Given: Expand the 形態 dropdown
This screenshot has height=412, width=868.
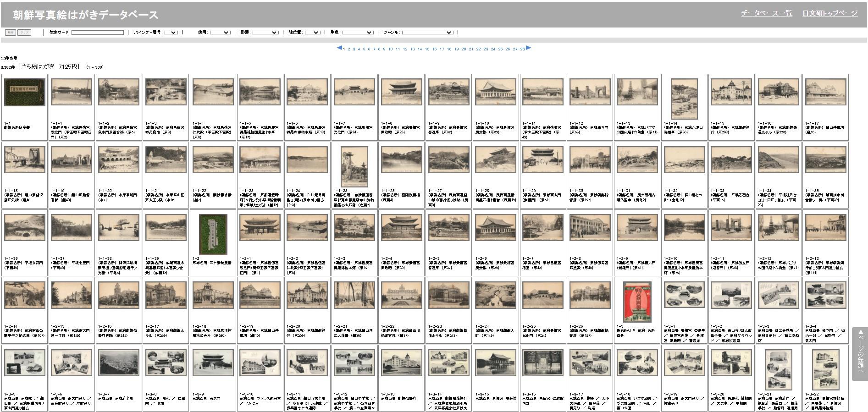Looking at the screenshot, I should [x=265, y=33].
